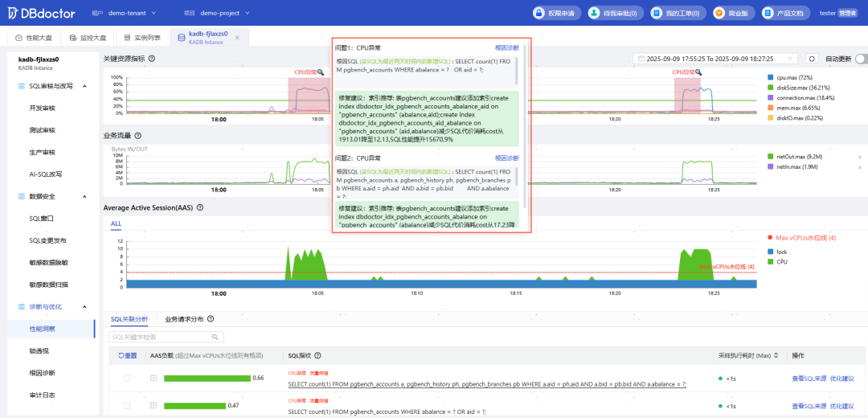Image resolution: width=868 pixels, height=418 pixels.
Task: Tick checkbox for 0.66 AAS row
Action: coord(127,378)
